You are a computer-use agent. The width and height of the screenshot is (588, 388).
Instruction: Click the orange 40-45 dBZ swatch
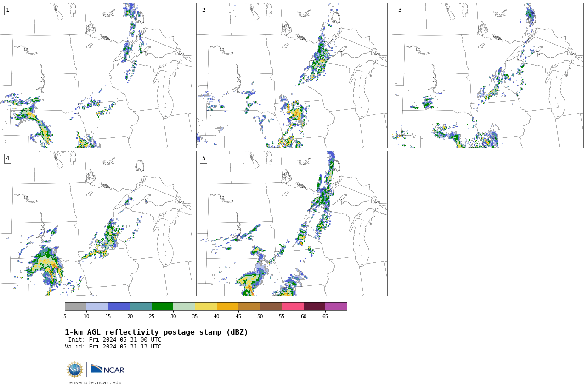coord(227,307)
